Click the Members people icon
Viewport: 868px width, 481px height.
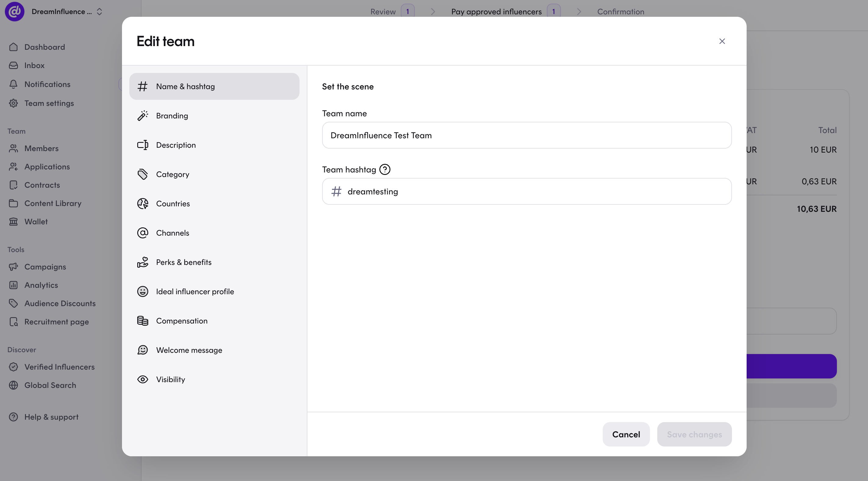pos(13,148)
